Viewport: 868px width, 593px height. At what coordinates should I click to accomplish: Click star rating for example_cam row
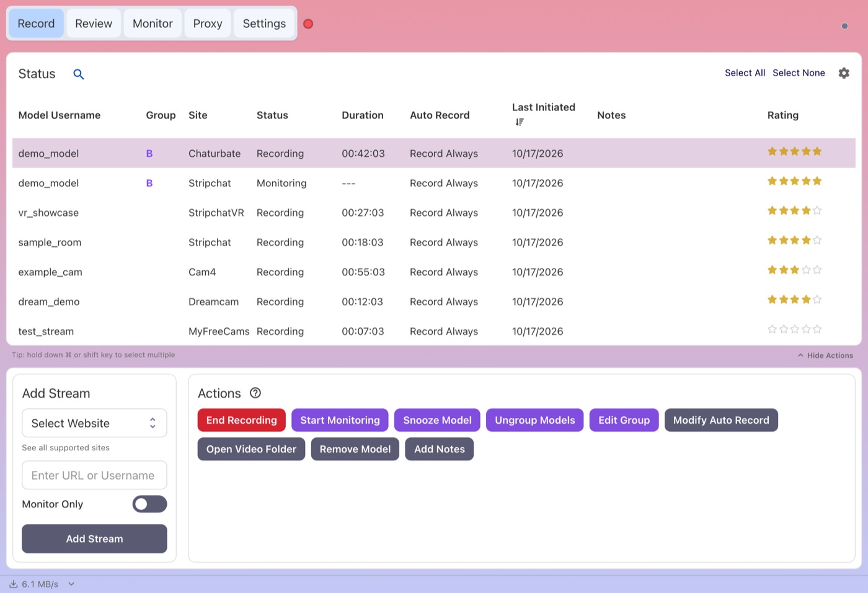tap(794, 270)
